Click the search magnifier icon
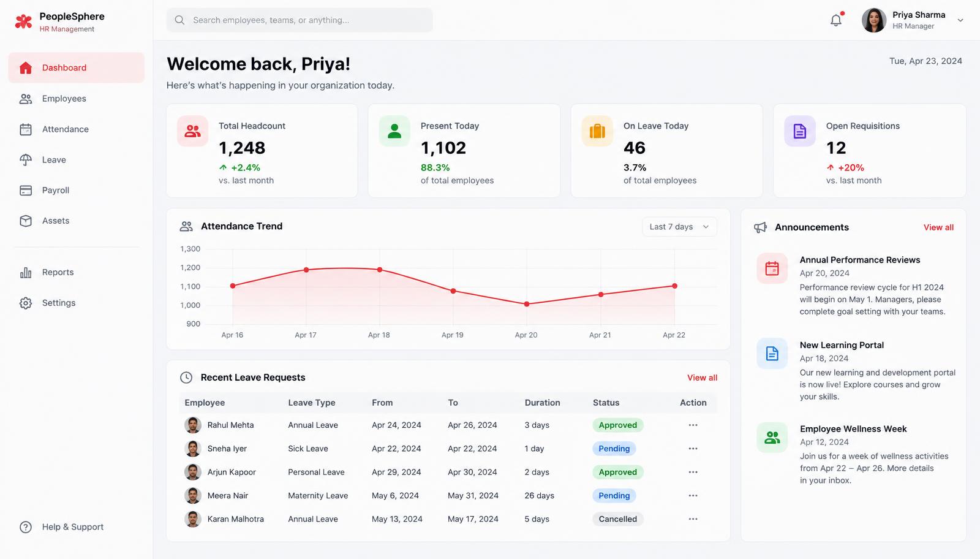Viewport: 980px width, 559px height. pos(179,20)
